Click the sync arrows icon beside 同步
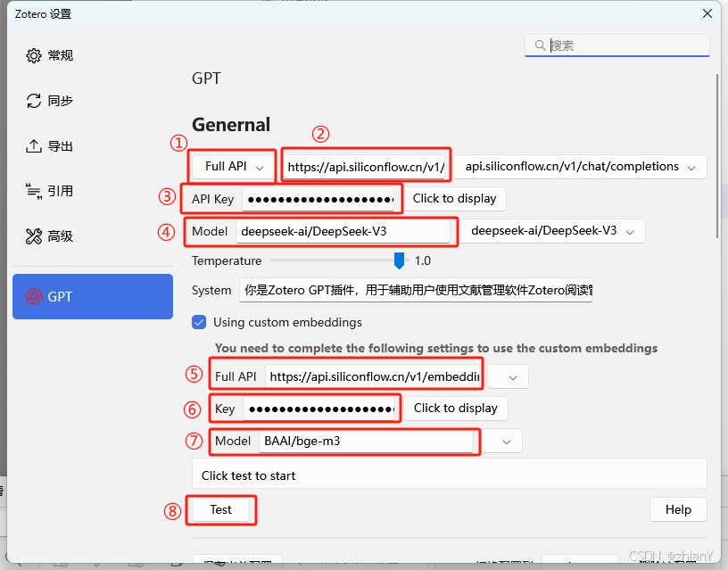 click(33, 101)
